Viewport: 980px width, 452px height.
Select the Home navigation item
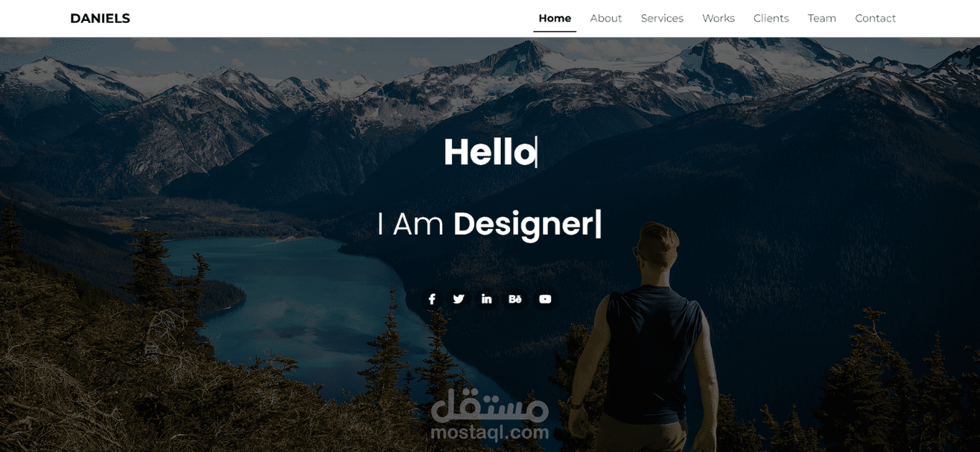[x=555, y=19]
